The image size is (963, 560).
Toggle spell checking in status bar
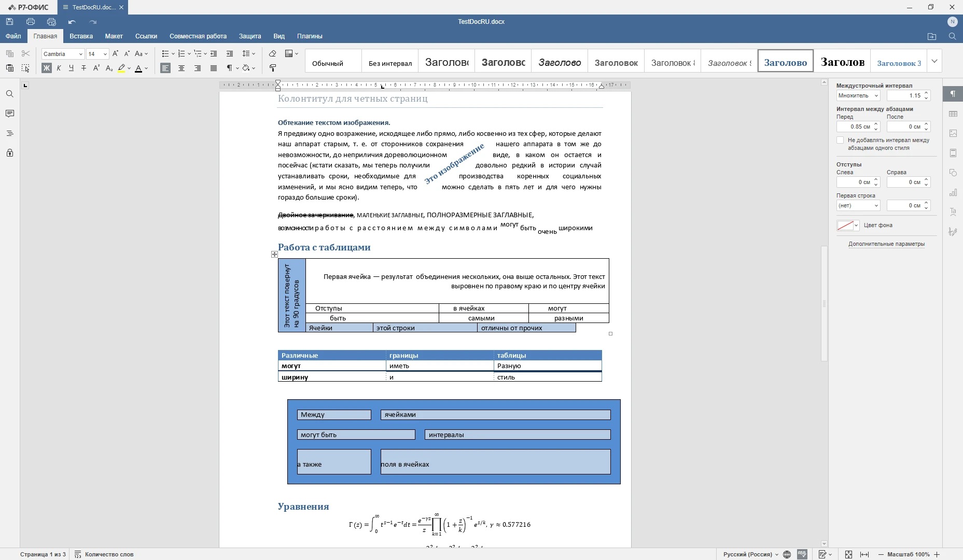(802, 554)
